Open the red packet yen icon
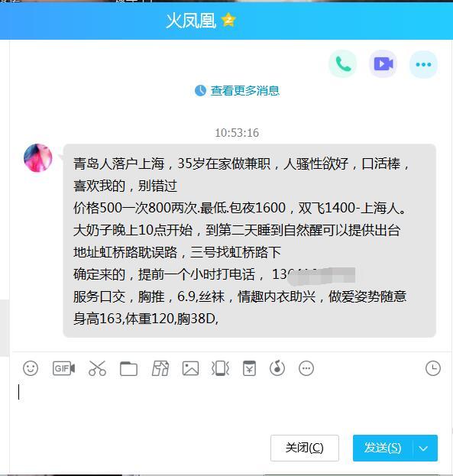 [249, 368]
